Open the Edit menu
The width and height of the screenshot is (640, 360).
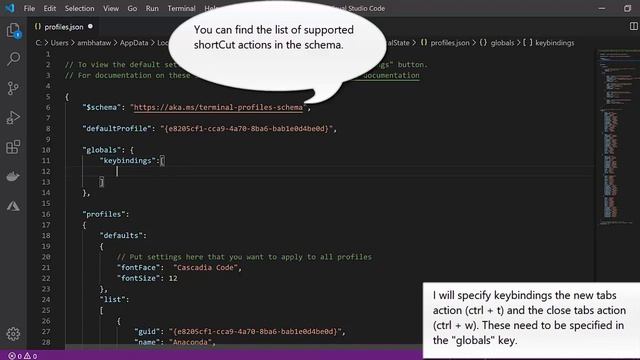click(49, 8)
